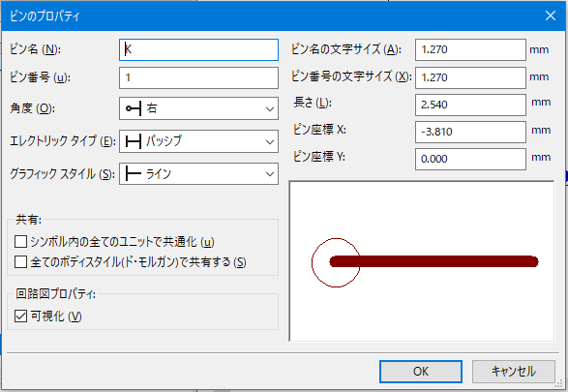The height and width of the screenshot is (392, 568).
Task: Open the グラフィック スタイル dropdown arrow
Action: coord(270,174)
